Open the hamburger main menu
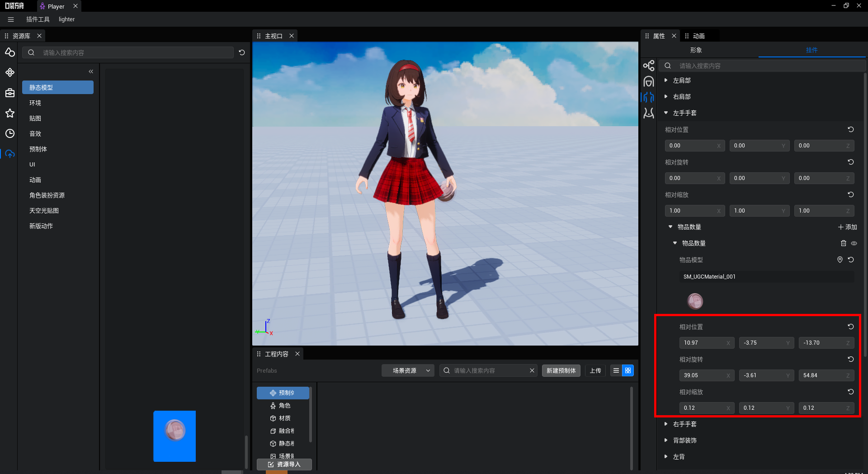The height and width of the screenshot is (474, 868). (x=11, y=19)
